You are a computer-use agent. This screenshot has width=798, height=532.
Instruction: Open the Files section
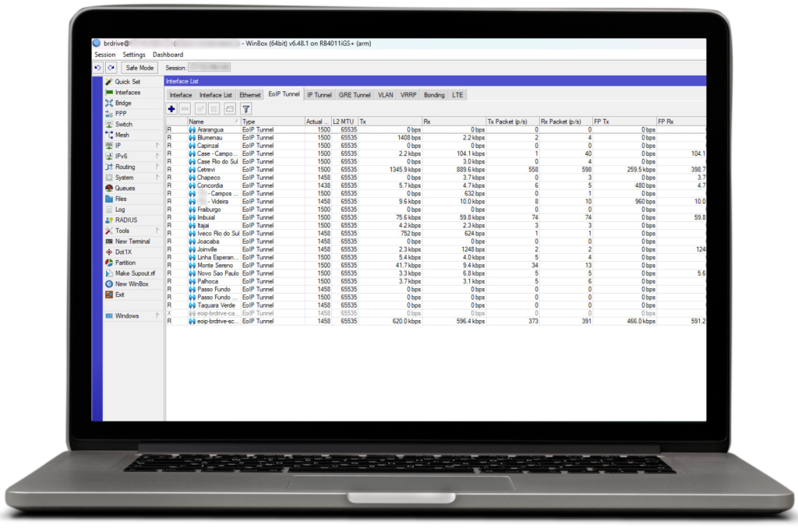coord(121,199)
